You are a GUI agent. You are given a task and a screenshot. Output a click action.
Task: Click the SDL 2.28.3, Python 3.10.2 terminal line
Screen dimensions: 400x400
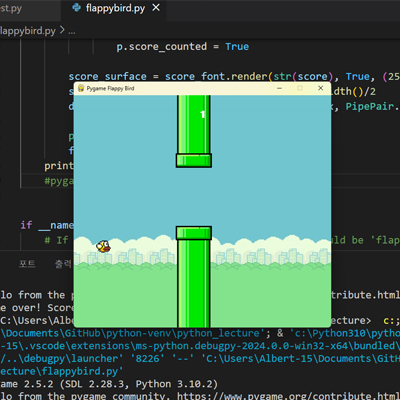click(x=109, y=384)
